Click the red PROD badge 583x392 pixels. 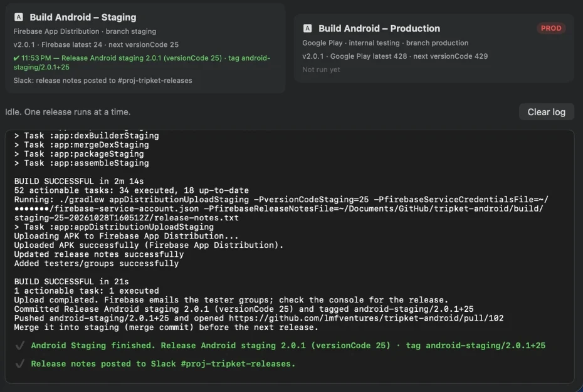pyautogui.click(x=550, y=28)
